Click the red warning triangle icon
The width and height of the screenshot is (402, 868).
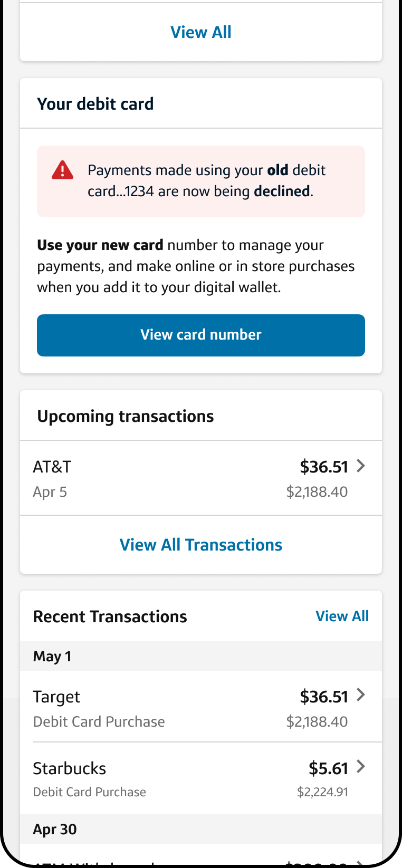[62, 170]
